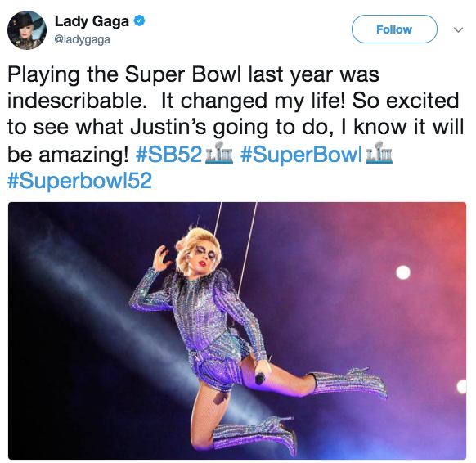This screenshot has height=463, width=476.
Task: Click the LII trophy emoji after #SB52
Action: point(219,153)
